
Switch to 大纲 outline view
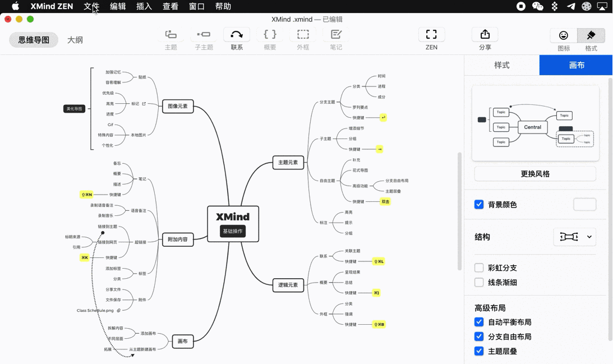tap(75, 40)
